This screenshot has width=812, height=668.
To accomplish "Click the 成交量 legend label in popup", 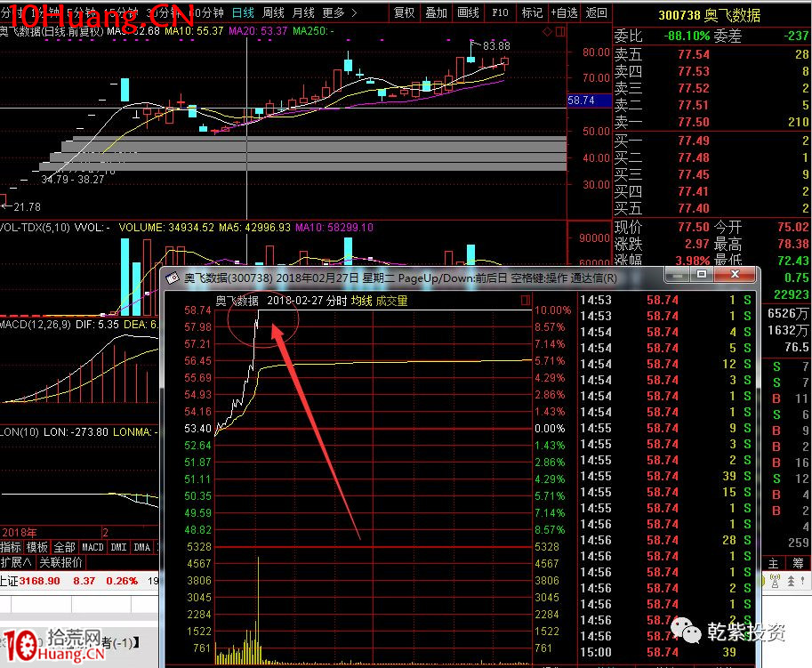I will tap(391, 301).
